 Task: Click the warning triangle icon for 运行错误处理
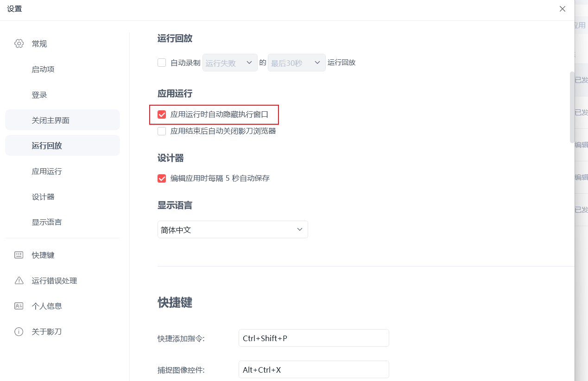click(19, 280)
